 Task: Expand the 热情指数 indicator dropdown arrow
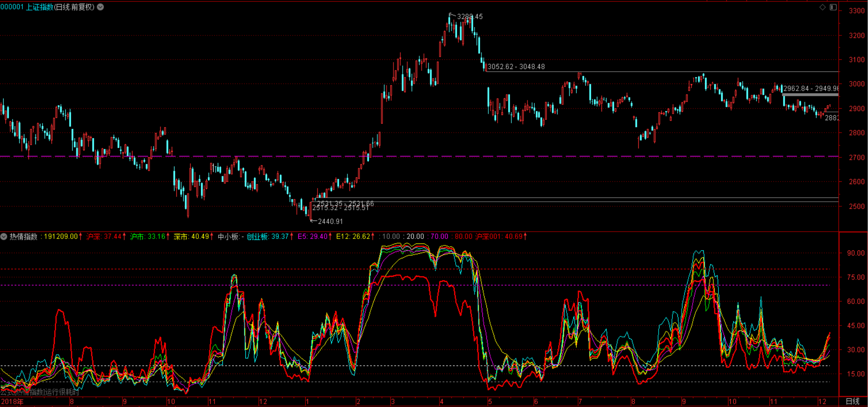(x=4, y=237)
